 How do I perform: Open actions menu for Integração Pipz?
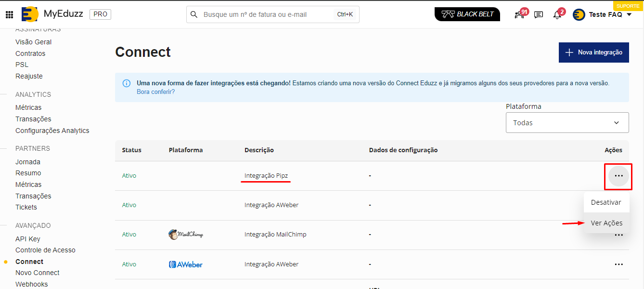click(x=618, y=176)
